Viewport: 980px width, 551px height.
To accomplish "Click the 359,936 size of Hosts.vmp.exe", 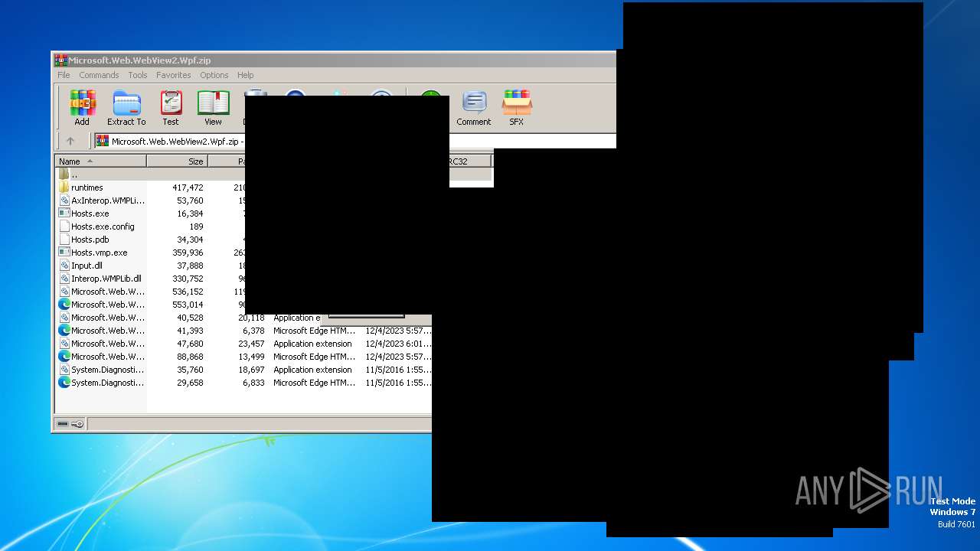I will [x=188, y=253].
